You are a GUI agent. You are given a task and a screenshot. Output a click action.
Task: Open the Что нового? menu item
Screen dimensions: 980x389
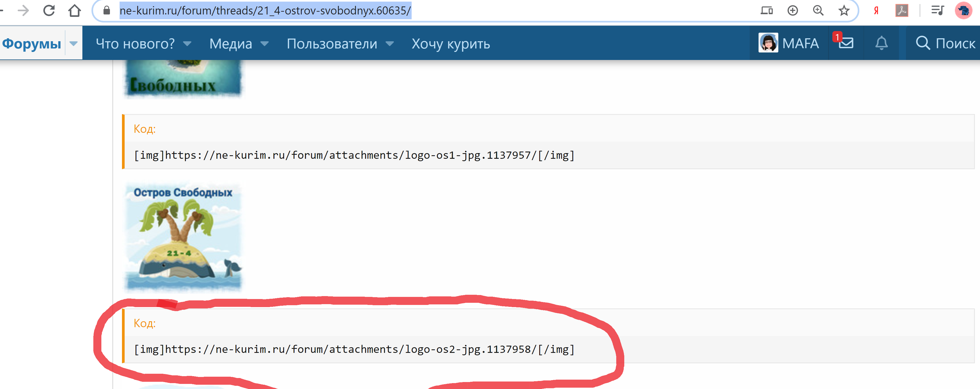tap(135, 44)
